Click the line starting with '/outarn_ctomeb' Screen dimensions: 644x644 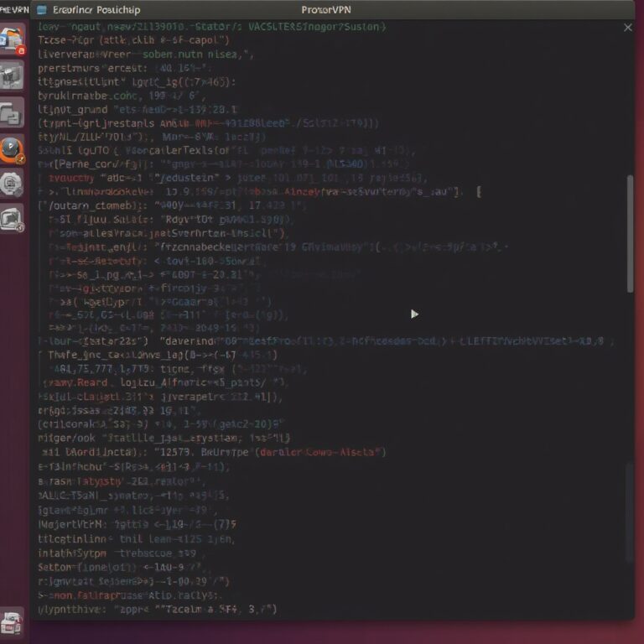point(172,205)
